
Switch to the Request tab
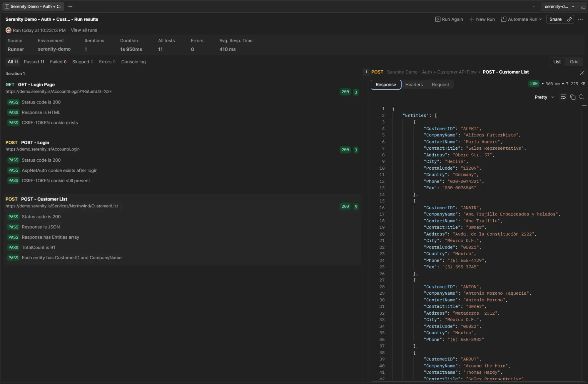tap(440, 84)
